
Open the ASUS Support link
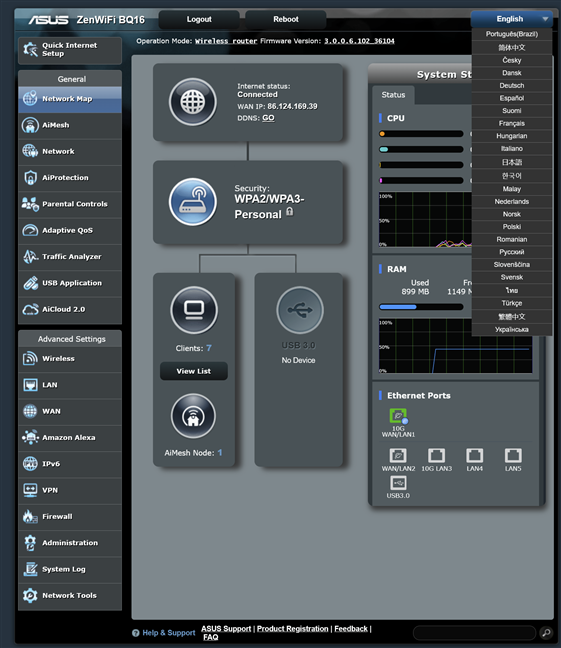pyautogui.click(x=226, y=629)
